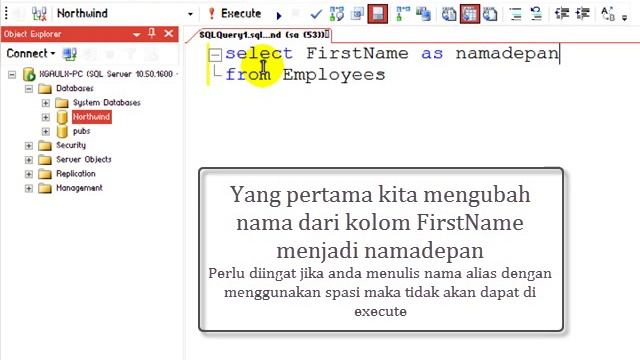Click the Employees table name
The height and width of the screenshot is (360, 640).
(333, 75)
